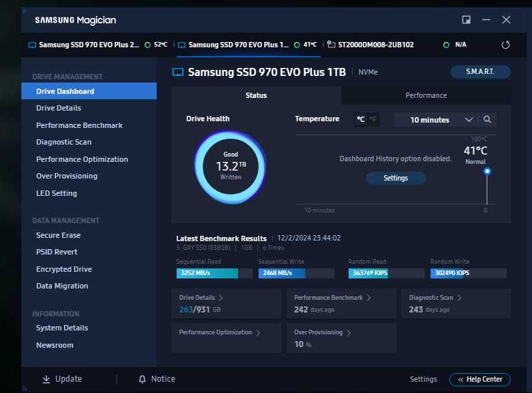This screenshot has height=393, width=532.
Task: Click the ST2000DM008 hard drive icon
Action: [331, 45]
